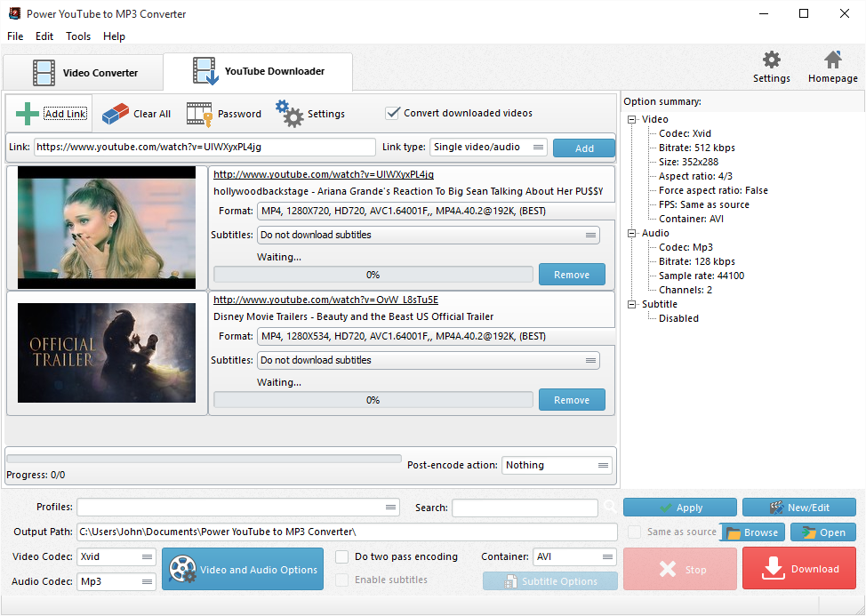
Task: Toggle the Enable subtitles checkbox
Action: pos(342,580)
